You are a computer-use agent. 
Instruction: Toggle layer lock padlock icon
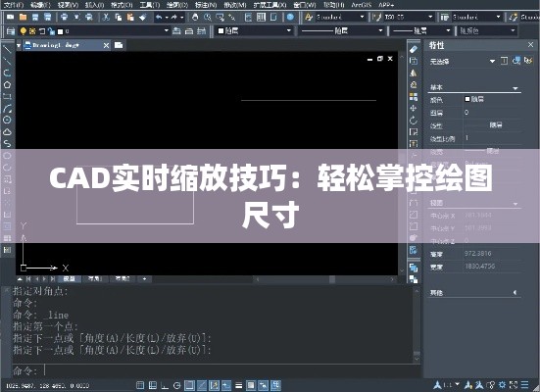pos(52,31)
